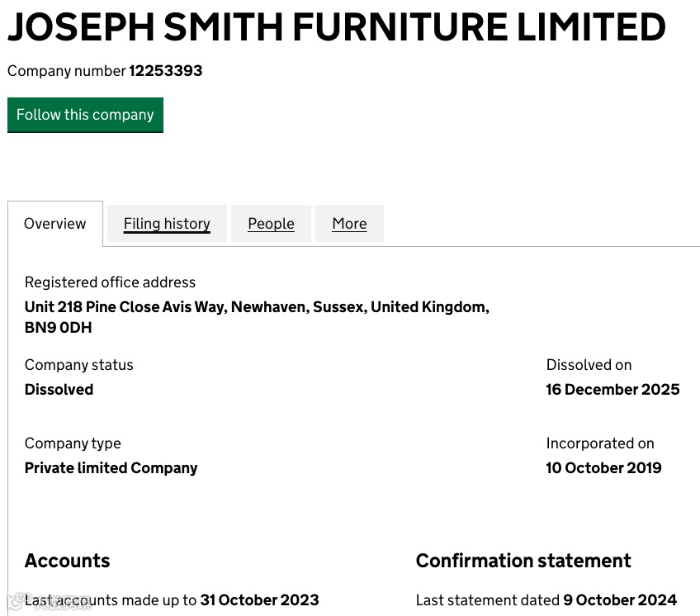The width and height of the screenshot is (700, 616).
Task: Click the 31 October 2023 accounts date
Action: (259, 600)
